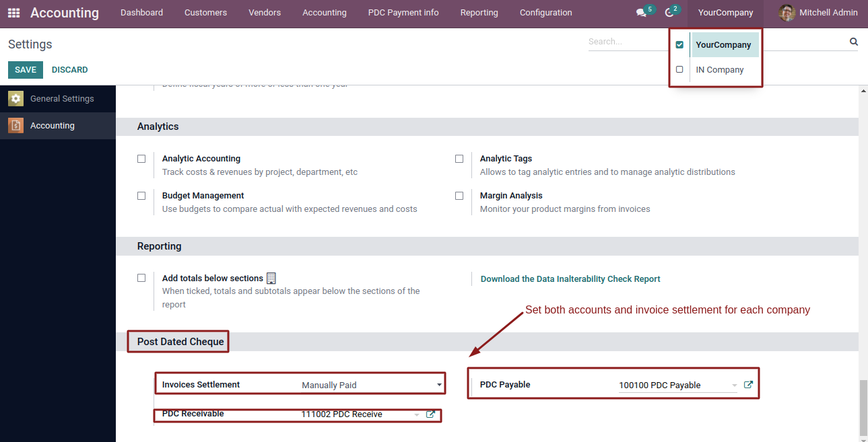868x442 pixels.
Task: Open the Mitchell Admin user menu
Action: [x=817, y=13]
